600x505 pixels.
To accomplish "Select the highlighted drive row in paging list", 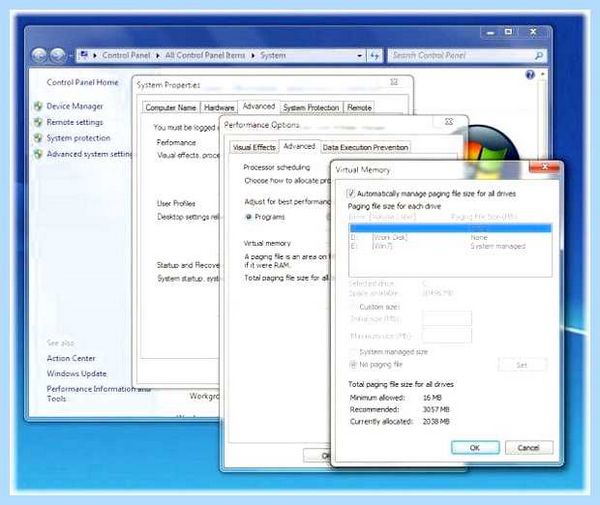I will pyautogui.click(x=450, y=228).
